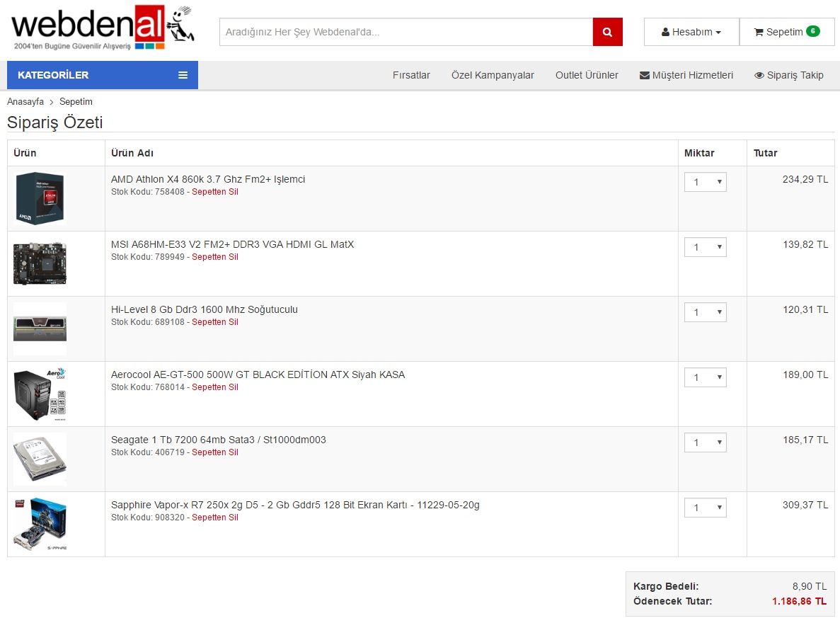The image size is (840, 623).
Task: Open the Fırsatlar menu item
Action: tap(411, 75)
